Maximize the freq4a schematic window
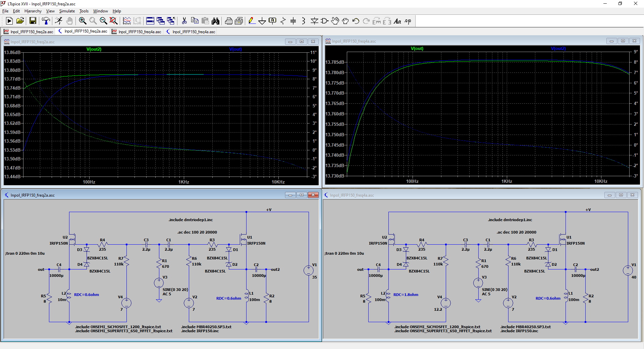This screenshot has width=644, height=349. pyautogui.click(x=621, y=195)
